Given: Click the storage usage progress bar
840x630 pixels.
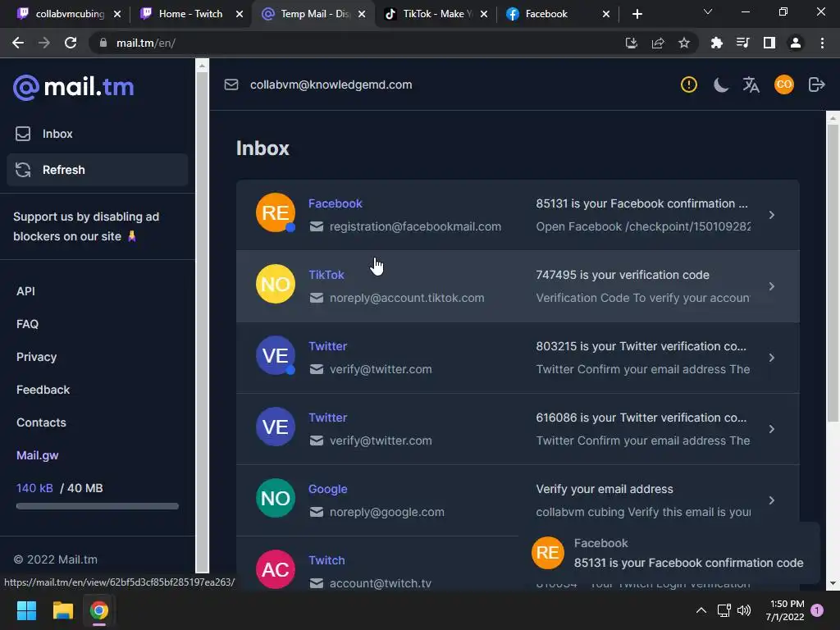Looking at the screenshot, I should click(x=97, y=506).
